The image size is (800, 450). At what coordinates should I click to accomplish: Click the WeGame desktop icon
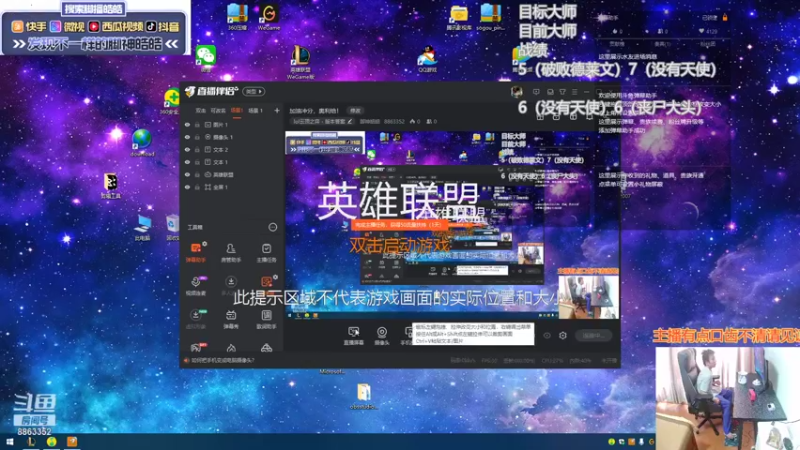(x=268, y=17)
